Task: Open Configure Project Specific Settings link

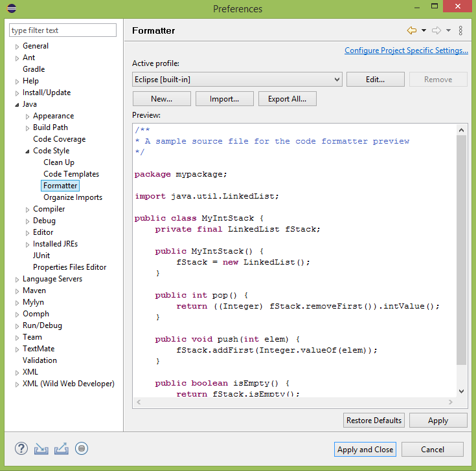Action: [406, 50]
